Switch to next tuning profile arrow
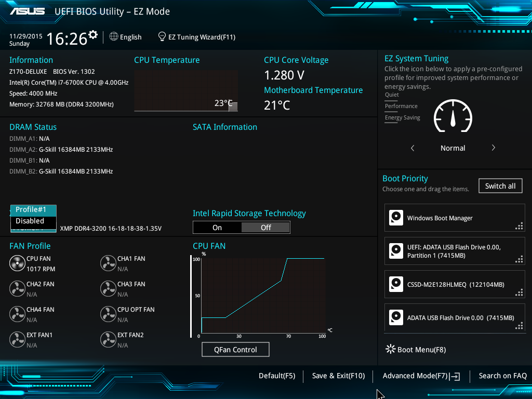This screenshot has height=399, width=532. pyautogui.click(x=494, y=148)
